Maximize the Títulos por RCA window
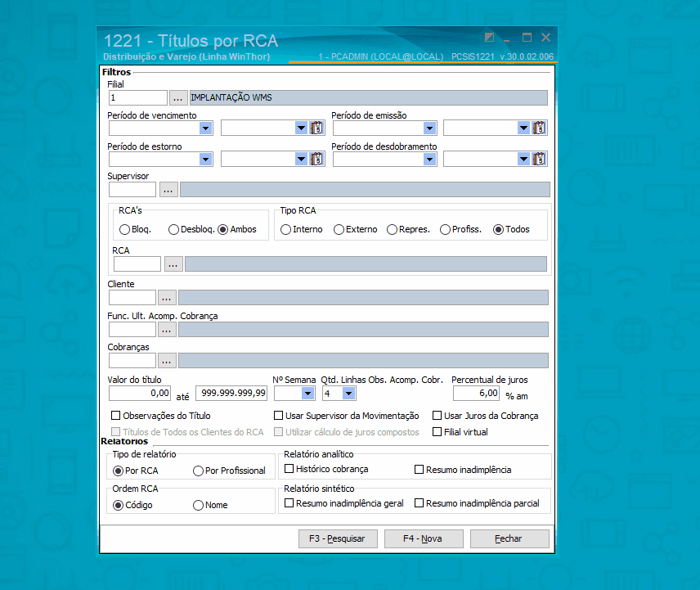The width and height of the screenshot is (700, 590). [527, 38]
